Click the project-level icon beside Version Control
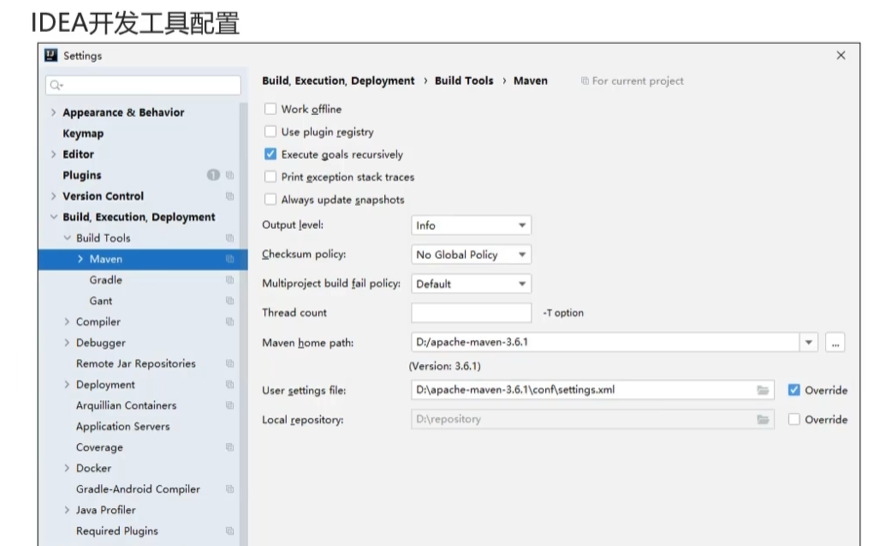The width and height of the screenshot is (878, 546). tap(230, 196)
